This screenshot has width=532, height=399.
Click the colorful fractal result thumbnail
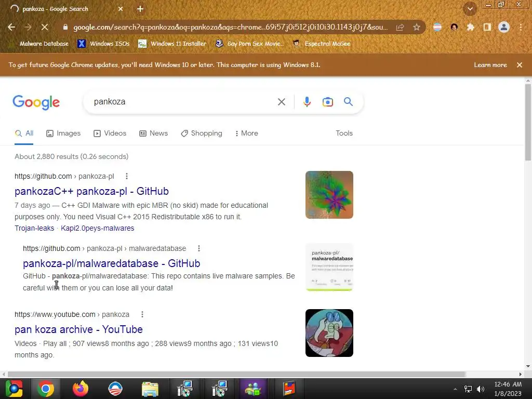(x=329, y=195)
